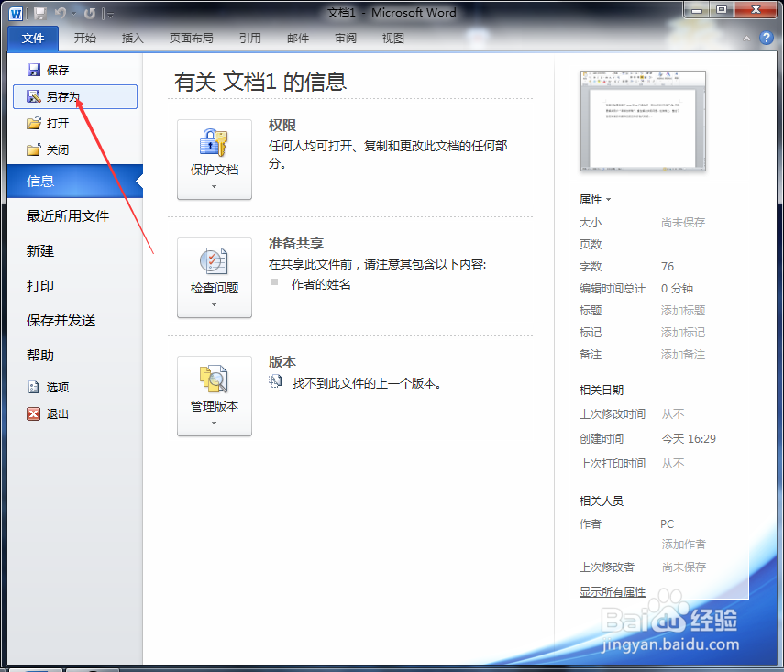Collapse the ribbon with the caret icon
This screenshot has width=784, height=672.
746,39
